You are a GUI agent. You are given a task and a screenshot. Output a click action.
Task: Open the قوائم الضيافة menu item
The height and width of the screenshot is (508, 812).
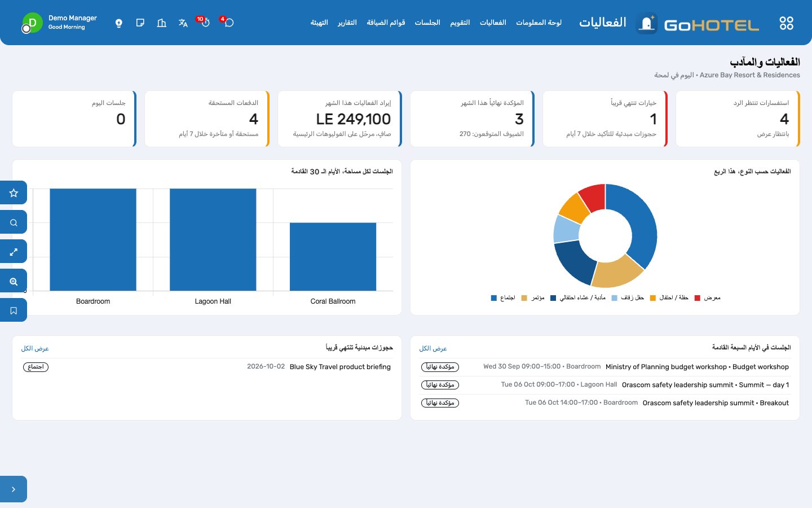click(386, 23)
